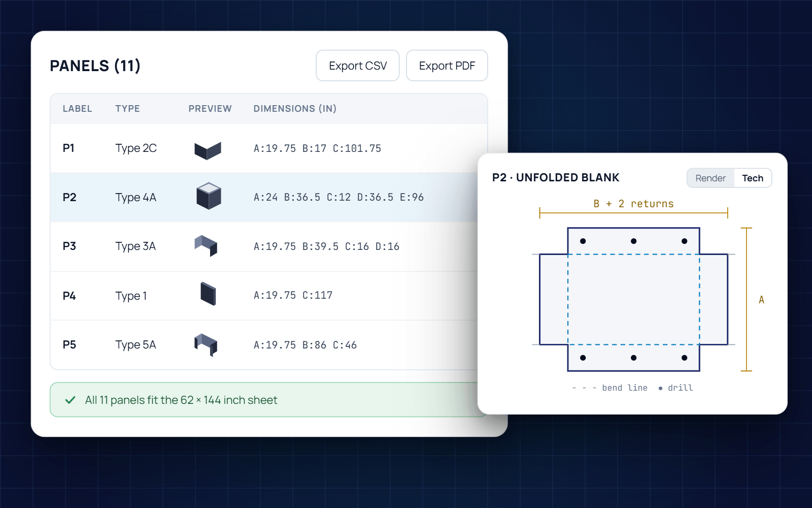The width and height of the screenshot is (812, 508).
Task: Select the P3 row label
Action: click(70, 246)
